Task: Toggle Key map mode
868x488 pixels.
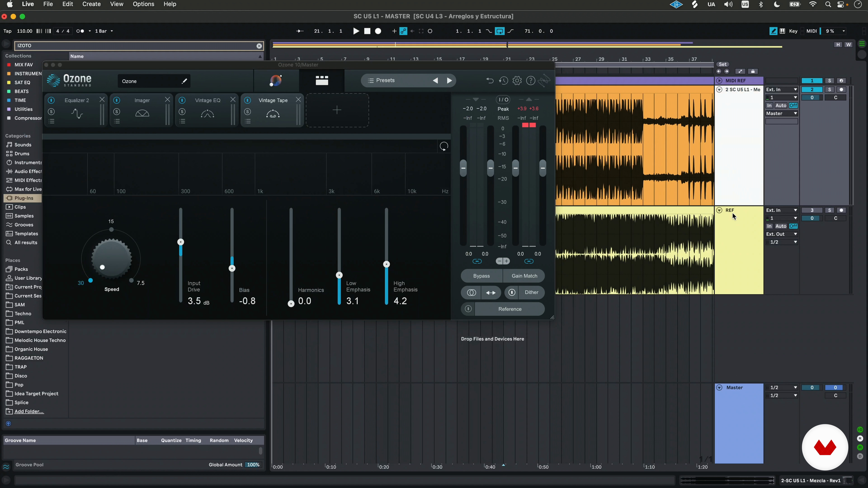Action: coord(793,31)
